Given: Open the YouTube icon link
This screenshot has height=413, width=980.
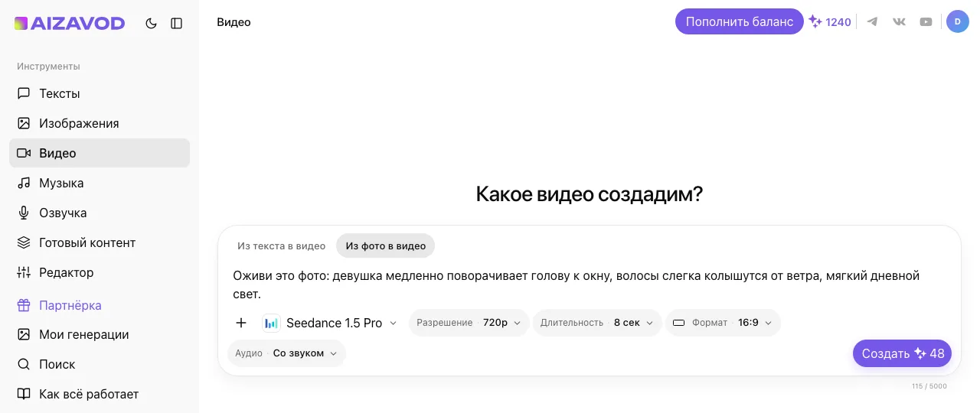Looking at the screenshot, I should (926, 22).
